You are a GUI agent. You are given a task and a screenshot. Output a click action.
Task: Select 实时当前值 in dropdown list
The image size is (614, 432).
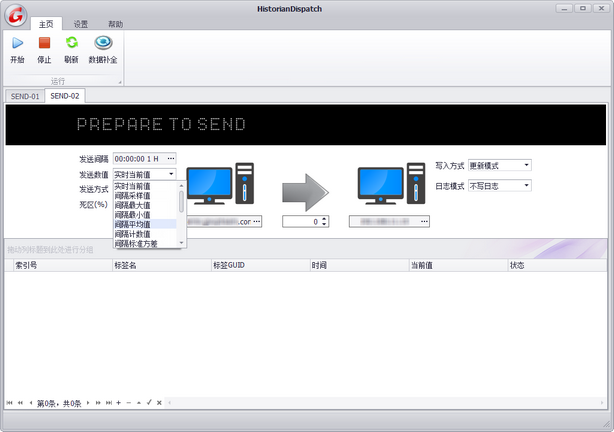(145, 186)
